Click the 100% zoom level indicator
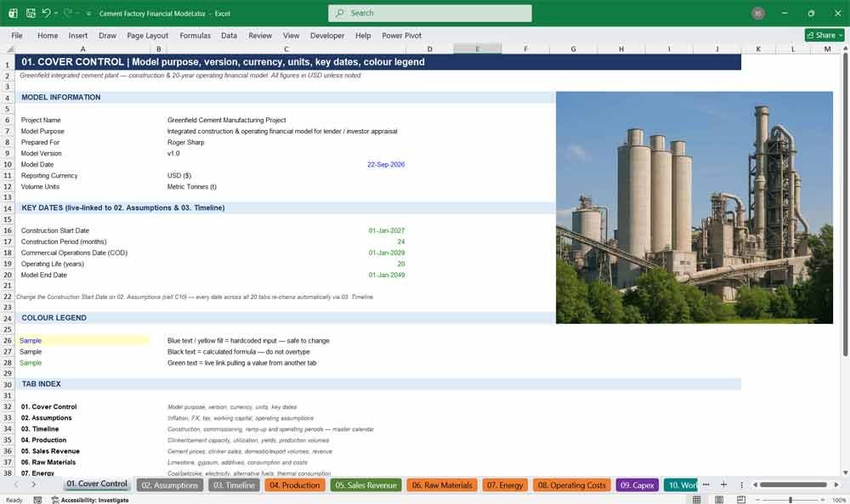The height and width of the screenshot is (504, 850). point(838,500)
